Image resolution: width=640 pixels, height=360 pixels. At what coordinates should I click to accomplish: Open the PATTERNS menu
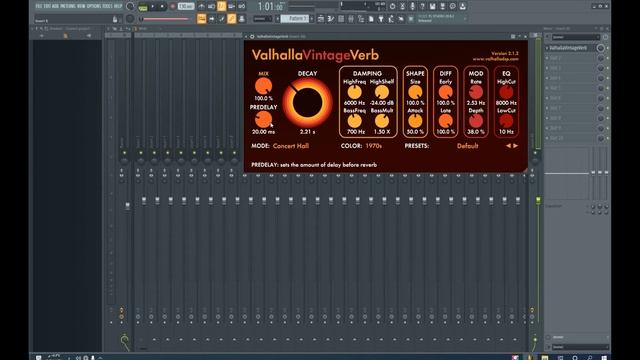tap(68, 6)
